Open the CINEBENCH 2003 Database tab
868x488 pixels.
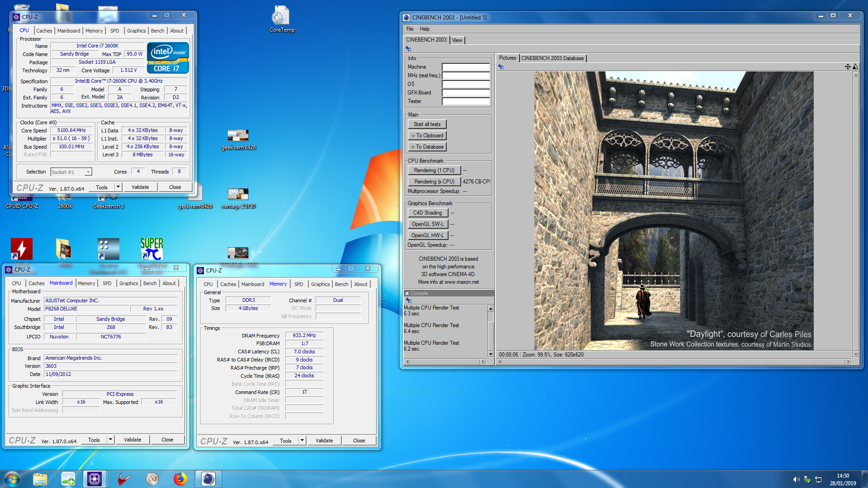coord(552,58)
